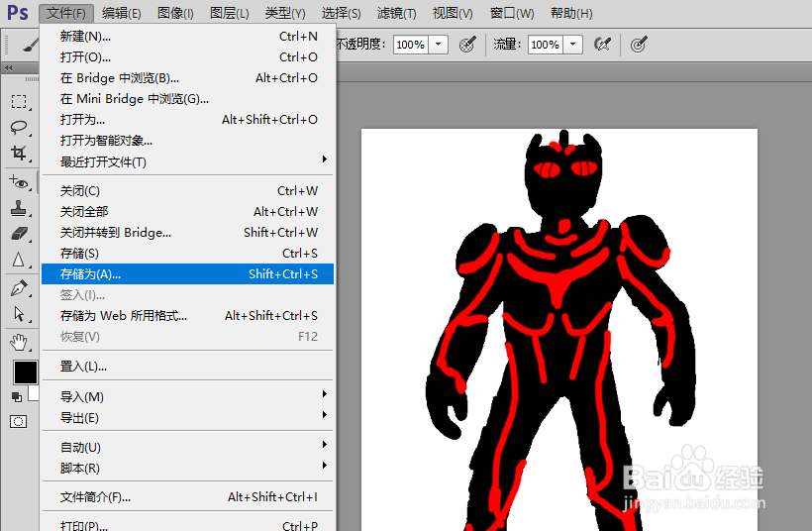Viewport: 812px width, 531px height.
Task: Expand 脚本(R) submenu
Action: [187, 468]
